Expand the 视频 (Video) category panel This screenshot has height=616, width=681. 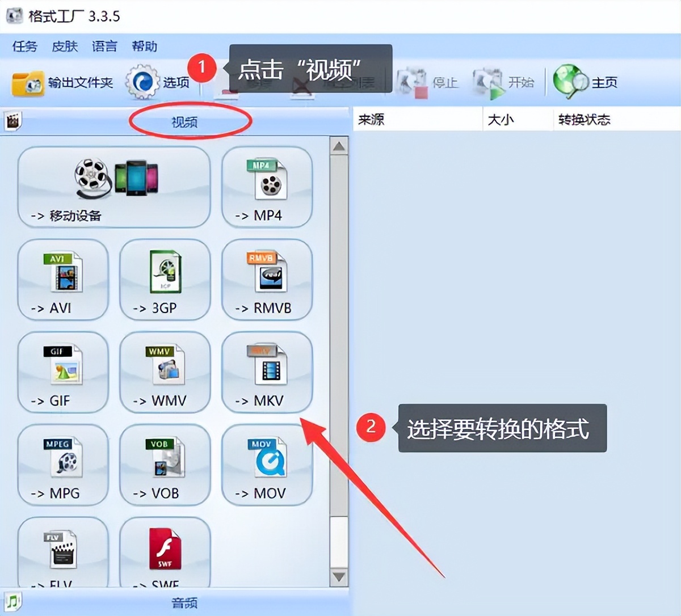click(x=184, y=121)
